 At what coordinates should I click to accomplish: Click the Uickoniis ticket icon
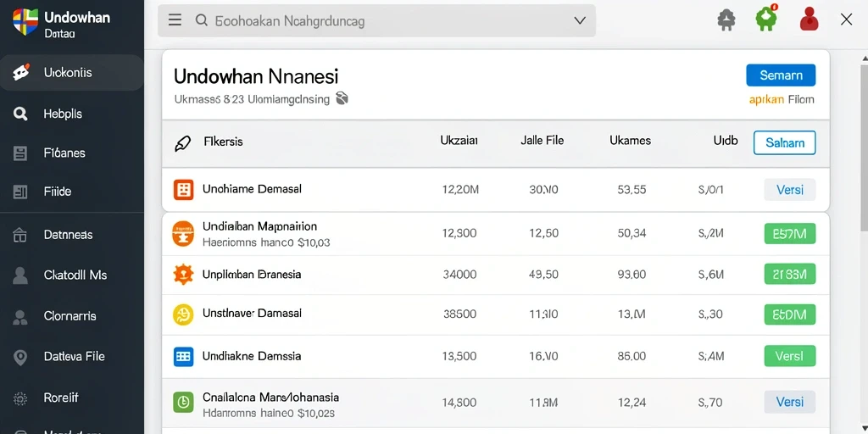click(x=20, y=73)
